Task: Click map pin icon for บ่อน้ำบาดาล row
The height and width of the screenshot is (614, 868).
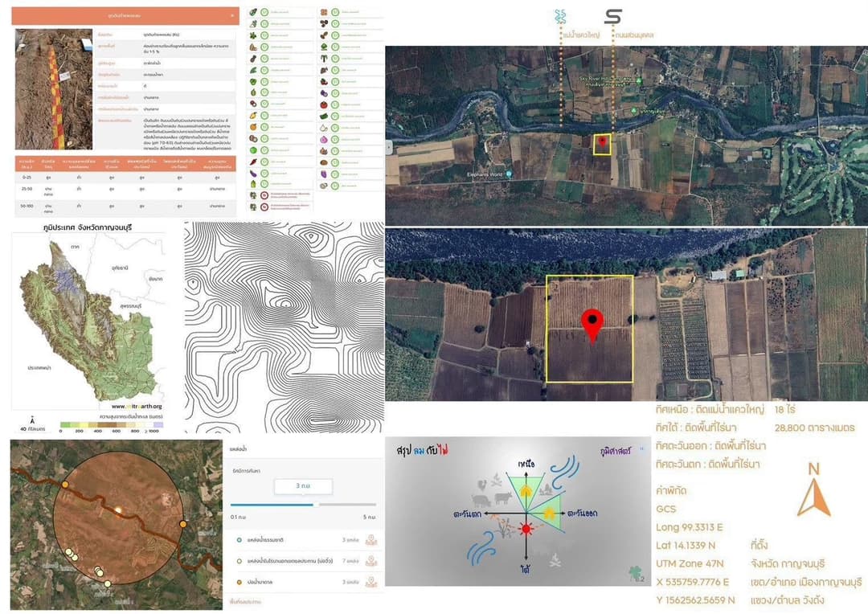Action: 371,582
